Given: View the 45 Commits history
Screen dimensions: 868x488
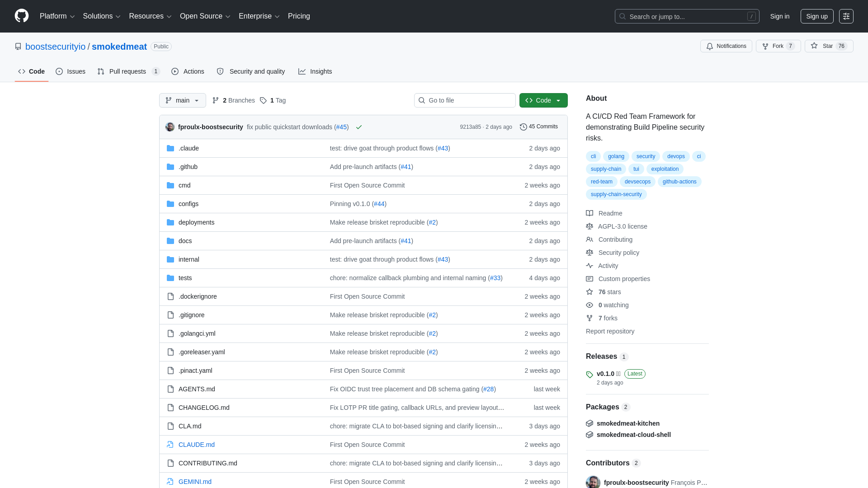Looking at the screenshot, I should (x=539, y=127).
